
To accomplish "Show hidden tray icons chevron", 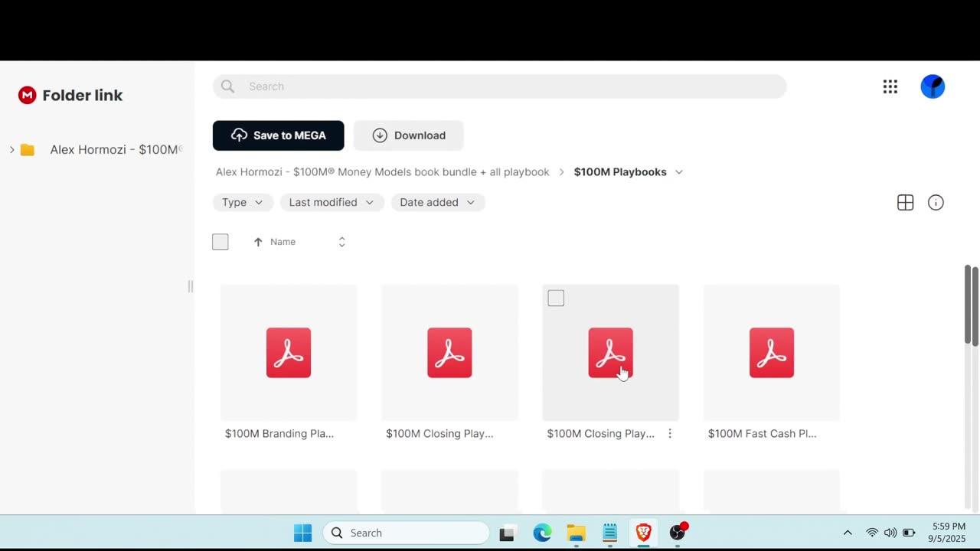I will pyautogui.click(x=848, y=533).
